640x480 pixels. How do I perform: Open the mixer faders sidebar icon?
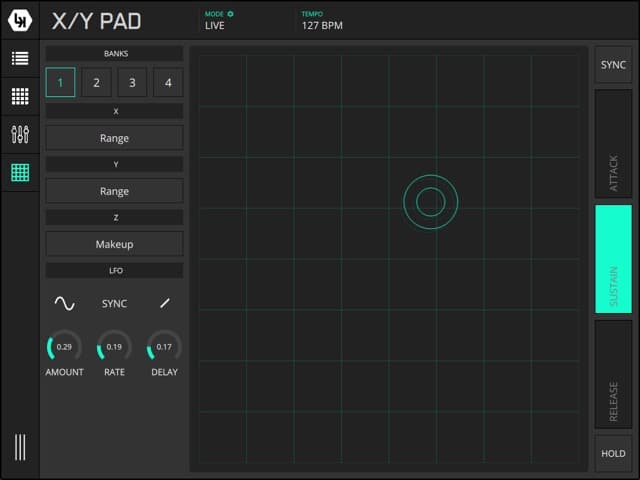(20, 134)
